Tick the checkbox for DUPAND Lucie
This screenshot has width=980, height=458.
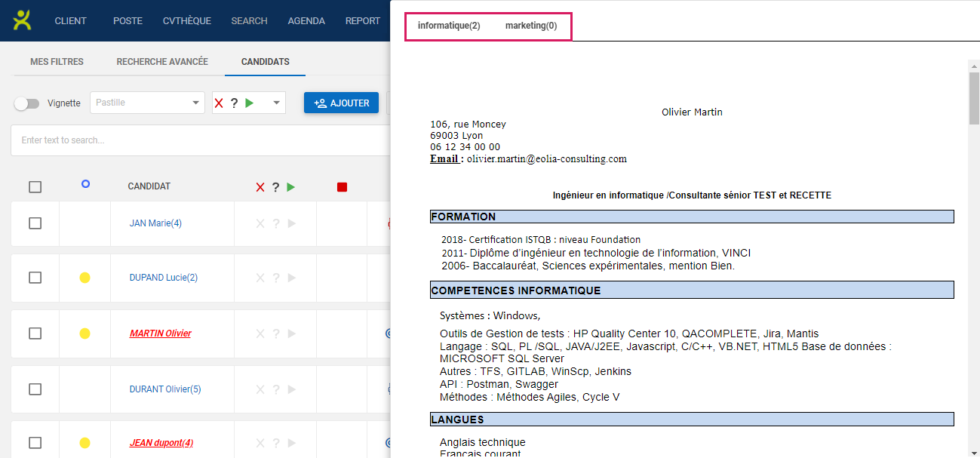35,278
